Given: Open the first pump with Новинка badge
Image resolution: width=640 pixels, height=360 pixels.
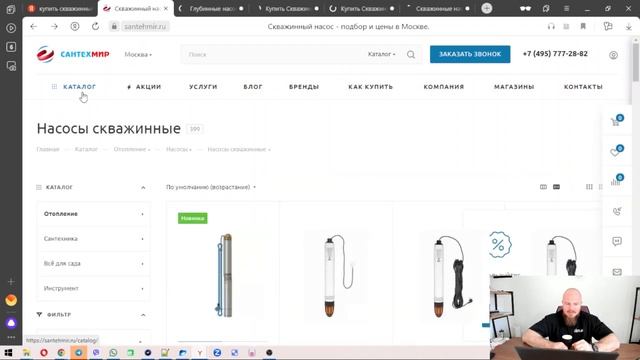Looking at the screenshot, I should click(223, 276).
